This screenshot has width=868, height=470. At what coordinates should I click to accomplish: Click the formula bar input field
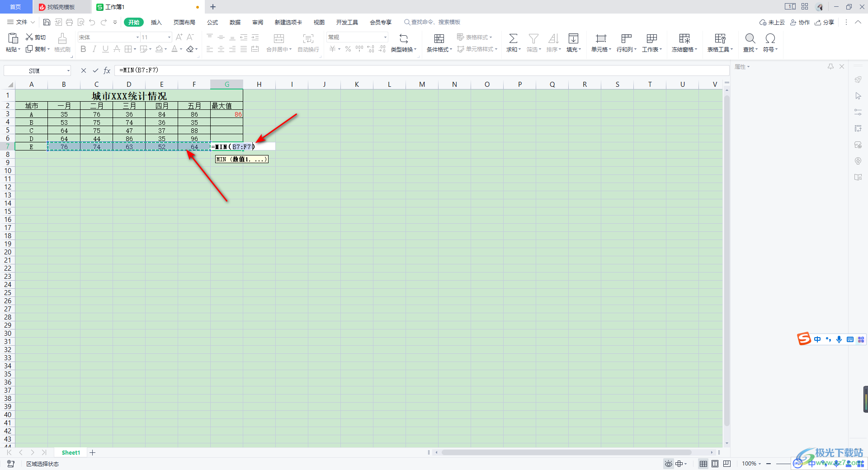(x=421, y=70)
